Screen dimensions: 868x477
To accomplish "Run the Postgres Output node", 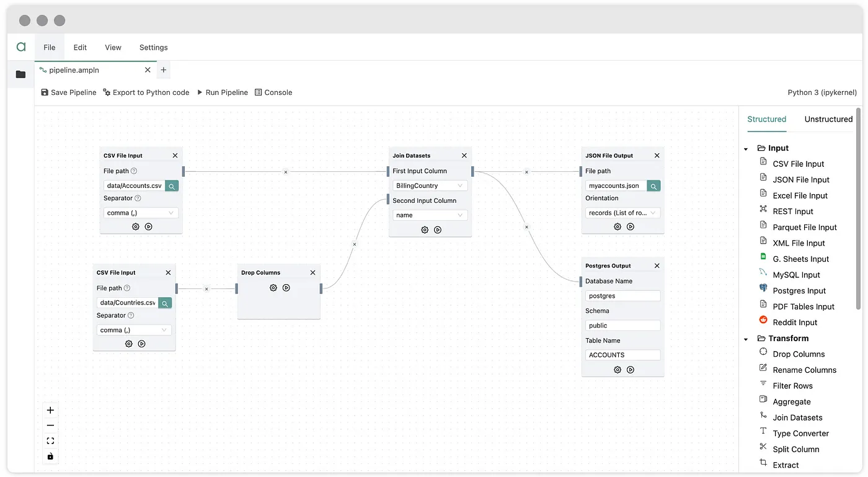I will (x=631, y=370).
